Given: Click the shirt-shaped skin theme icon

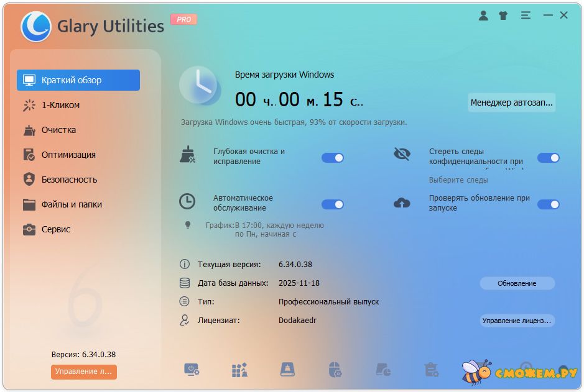Looking at the screenshot, I should pyautogui.click(x=503, y=16).
